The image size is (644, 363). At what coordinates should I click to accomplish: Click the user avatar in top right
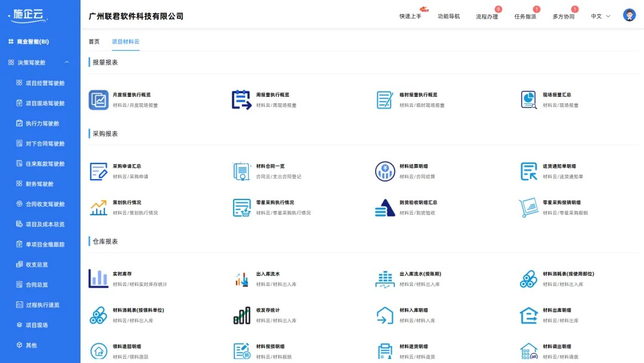[629, 14]
